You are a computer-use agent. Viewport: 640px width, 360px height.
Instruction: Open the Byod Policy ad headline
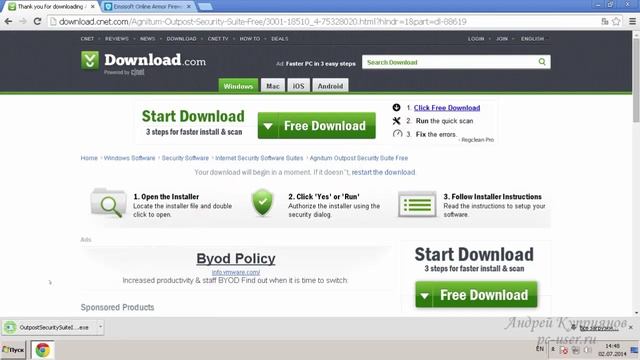(x=236, y=258)
